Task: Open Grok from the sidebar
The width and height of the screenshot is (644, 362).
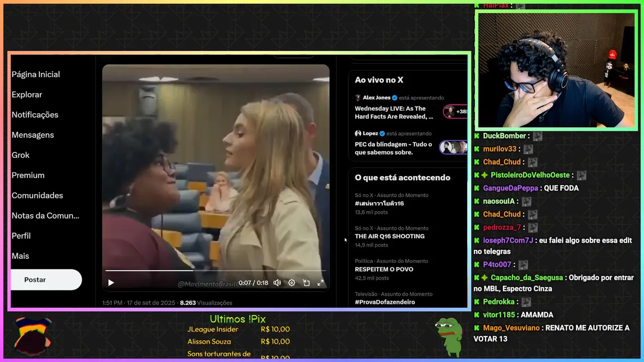Action: pyautogui.click(x=21, y=155)
